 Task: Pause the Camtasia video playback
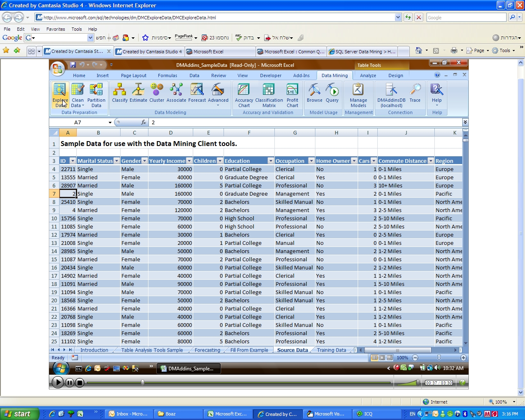click(x=69, y=382)
